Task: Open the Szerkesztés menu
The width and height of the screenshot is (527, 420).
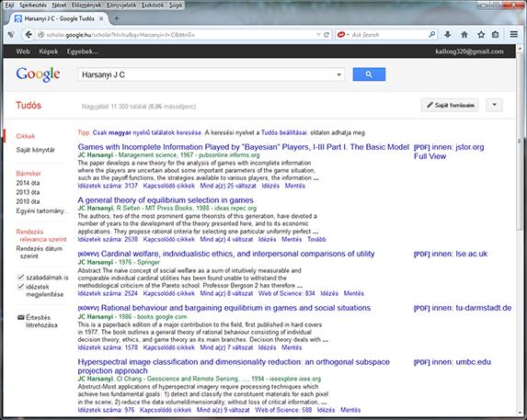Action: (x=33, y=6)
